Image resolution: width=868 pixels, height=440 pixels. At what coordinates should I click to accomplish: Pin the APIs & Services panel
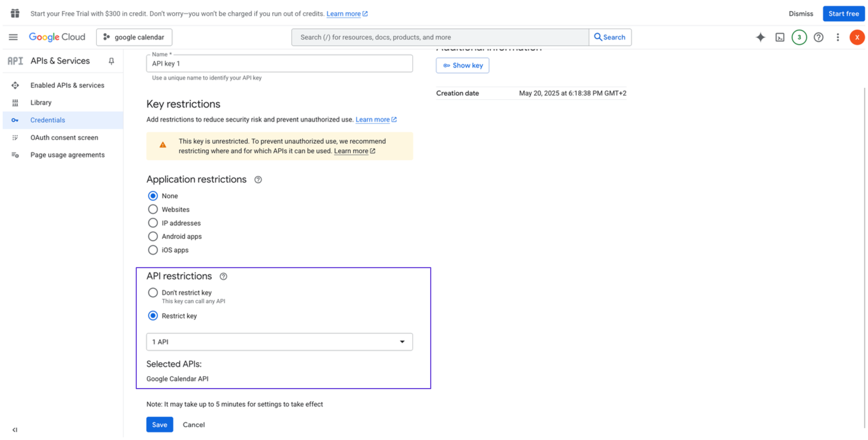point(111,61)
